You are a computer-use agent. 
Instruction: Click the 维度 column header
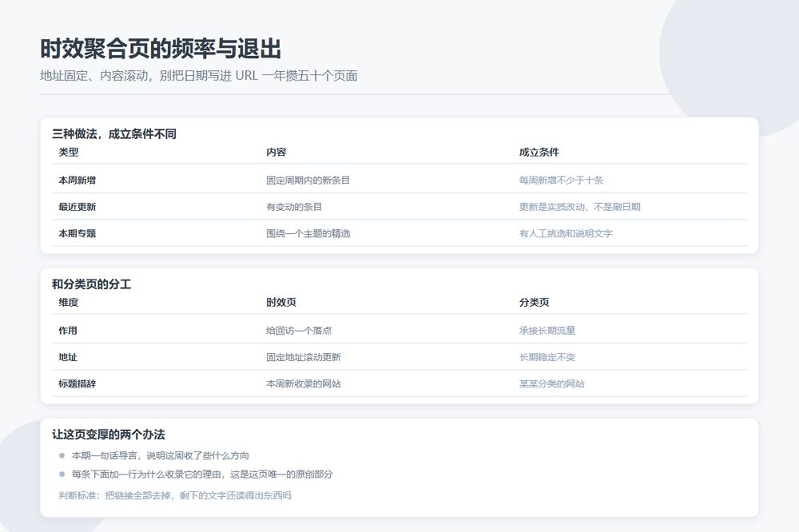[68, 303]
